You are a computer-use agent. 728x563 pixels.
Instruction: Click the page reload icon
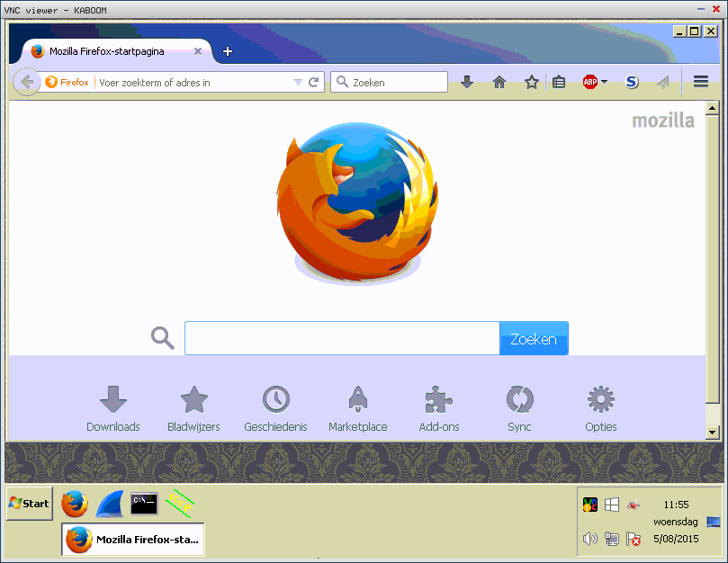point(313,82)
